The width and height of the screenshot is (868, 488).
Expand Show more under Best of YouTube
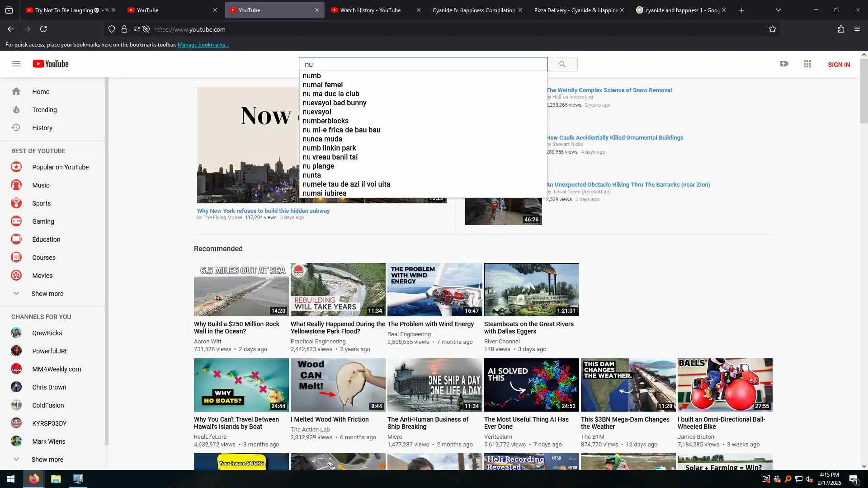pyautogui.click(x=47, y=294)
